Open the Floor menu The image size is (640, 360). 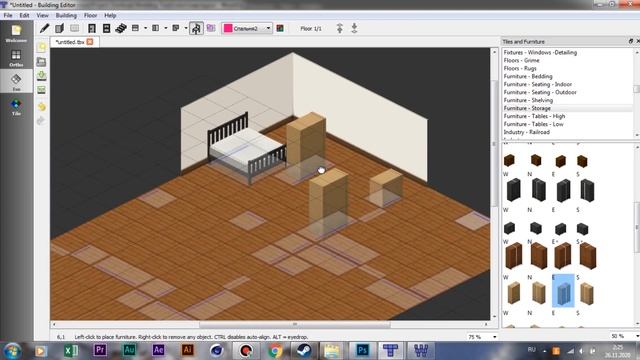91,15
